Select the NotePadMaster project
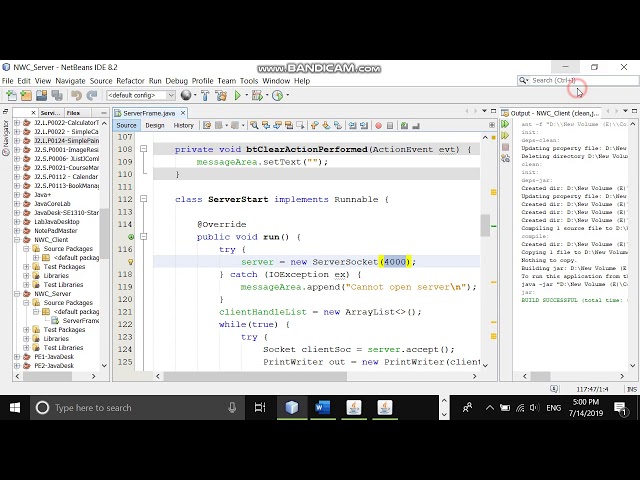This screenshot has height=480, width=640. pyautogui.click(x=56, y=231)
